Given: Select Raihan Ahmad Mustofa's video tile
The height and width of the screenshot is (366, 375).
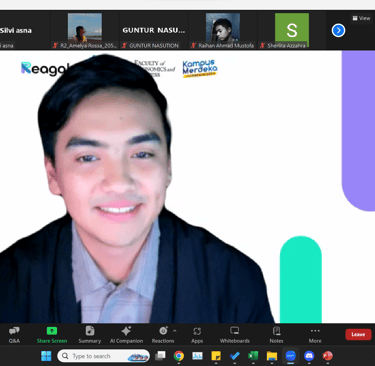Looking at the screenshot, I should click(x=223, y=30).
